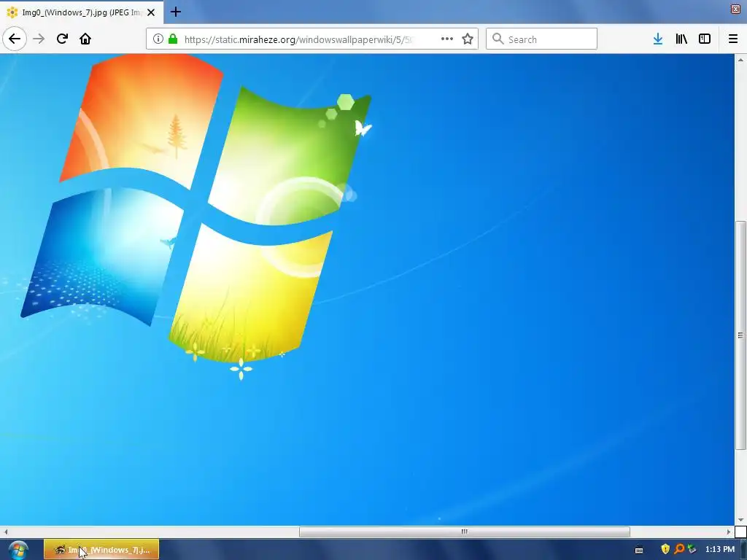Open the page actions three-dot menu
The height and width of the screenshot is (560, 747).
pos(447,39)
